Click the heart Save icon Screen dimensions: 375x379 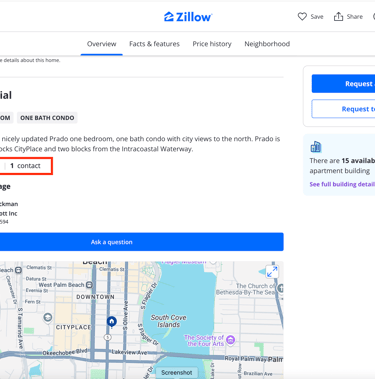302,16
